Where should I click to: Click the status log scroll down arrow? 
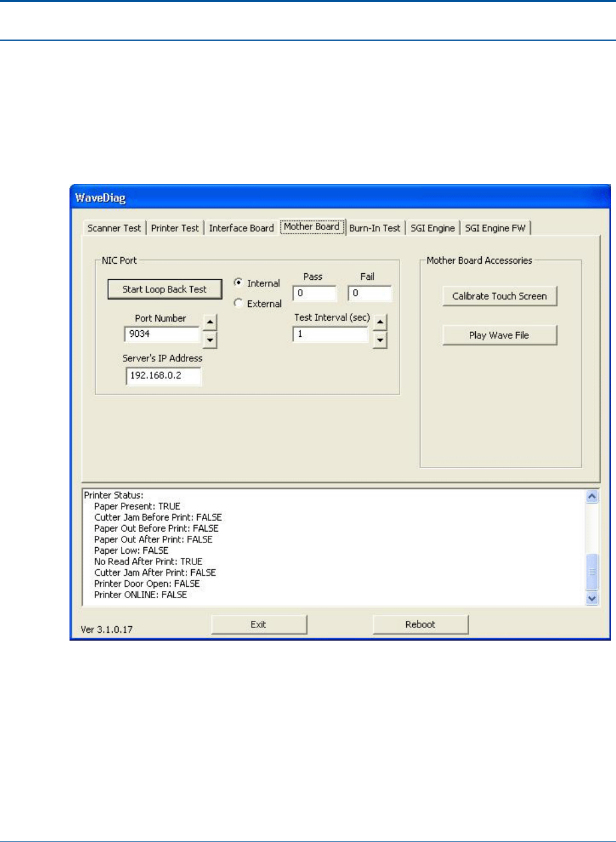pyautogui.click(x=592, y=598)
